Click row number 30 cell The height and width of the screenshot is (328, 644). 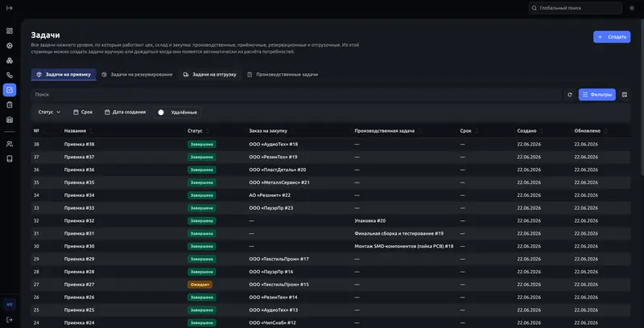(36, 247)
